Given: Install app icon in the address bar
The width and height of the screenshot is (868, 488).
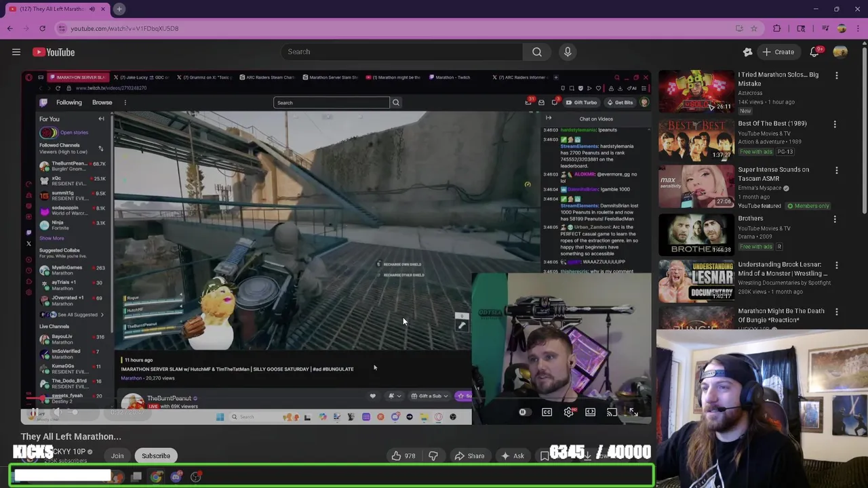Looking at the screenshot, I should (739, 28).
